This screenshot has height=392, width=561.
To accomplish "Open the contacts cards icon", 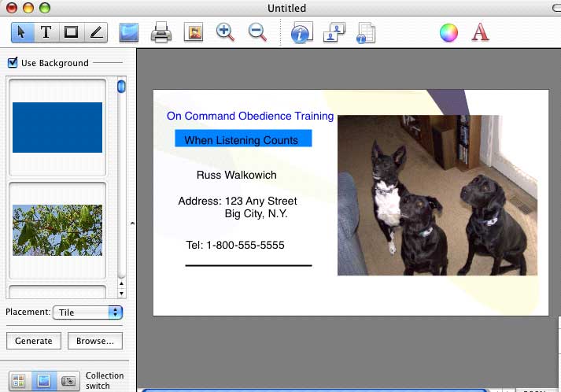I will click(x=334, y=32).
